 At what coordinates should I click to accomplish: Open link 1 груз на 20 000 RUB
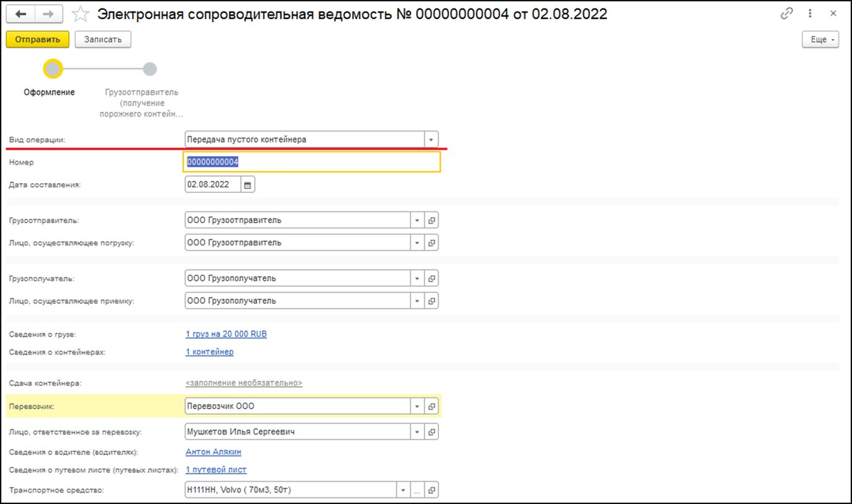coord(226,334)
